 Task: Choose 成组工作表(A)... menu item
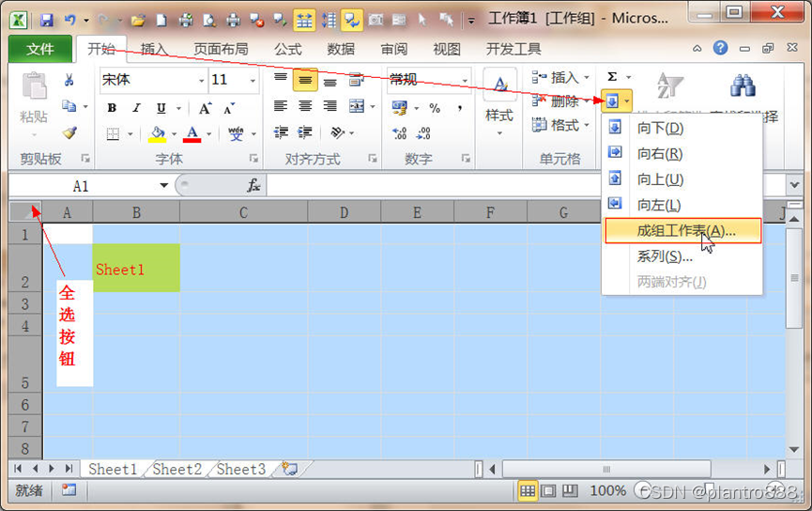tap(682, 231)
